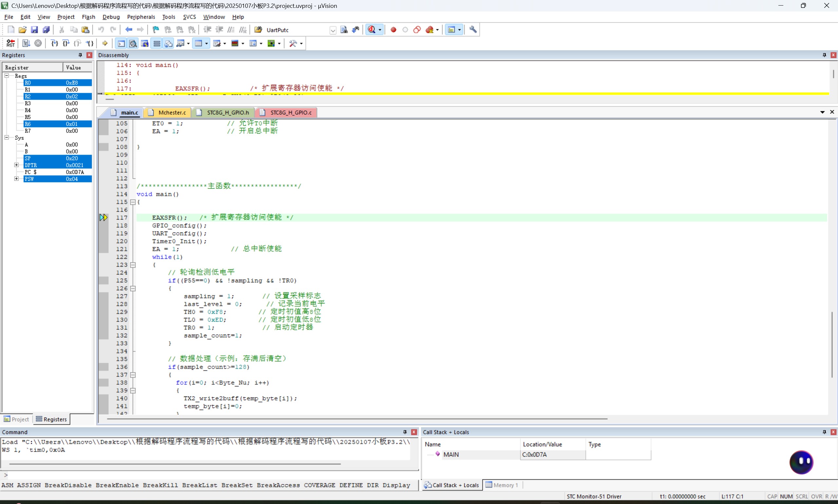
Task: Open the Watch windows dropdown arrow
Action: 188,44
